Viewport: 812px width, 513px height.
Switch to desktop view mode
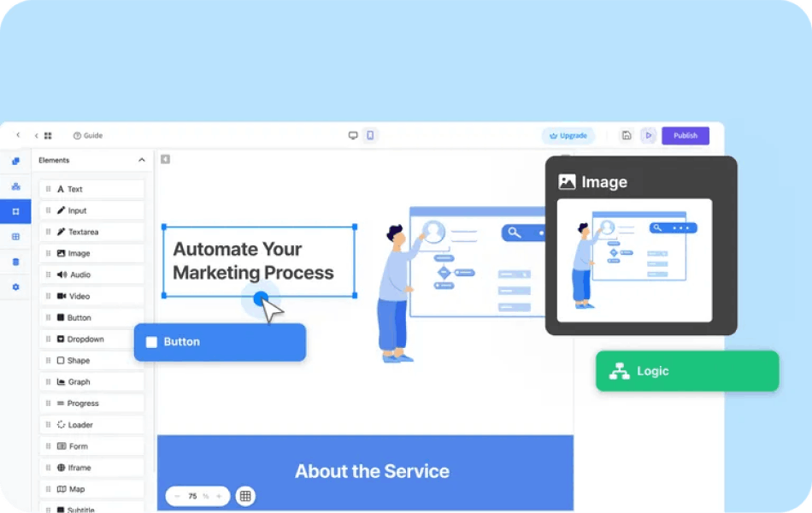[x=353, y=135]
